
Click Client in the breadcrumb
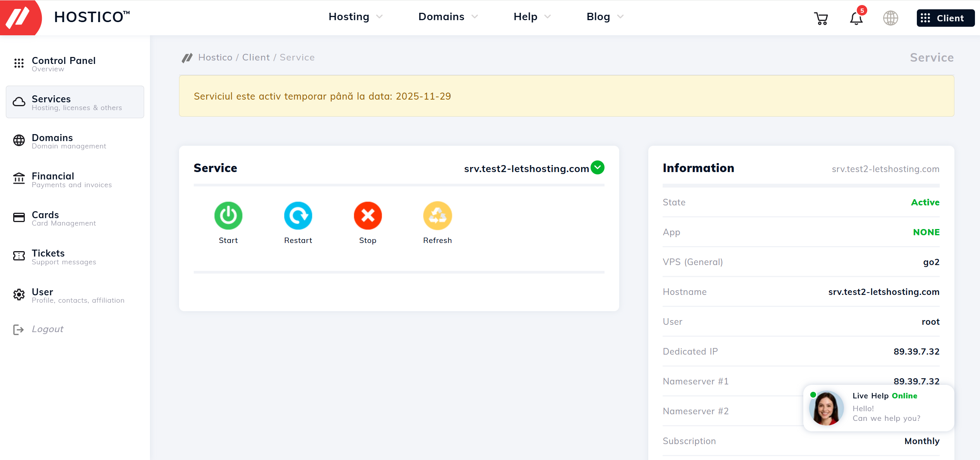(x=256, y=57)
